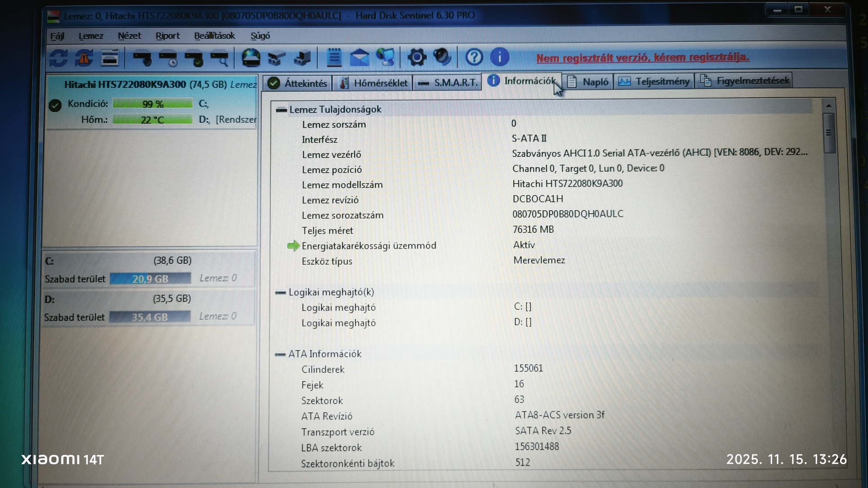Click the registration request red link

coord(643,58)
